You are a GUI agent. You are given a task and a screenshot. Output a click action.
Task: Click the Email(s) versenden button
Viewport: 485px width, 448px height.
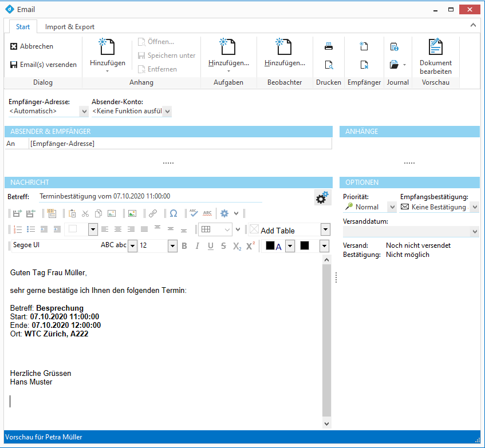point(43,64)
